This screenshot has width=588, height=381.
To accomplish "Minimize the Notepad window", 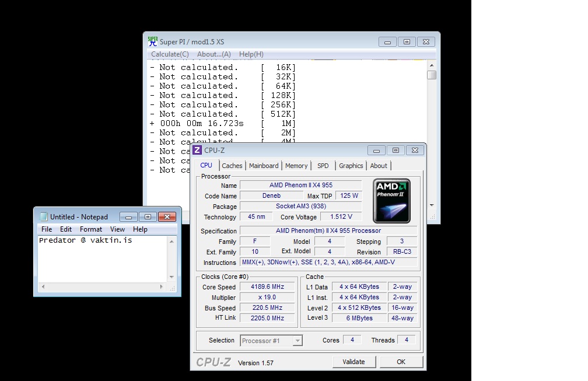I will click(x=128, y=216).
